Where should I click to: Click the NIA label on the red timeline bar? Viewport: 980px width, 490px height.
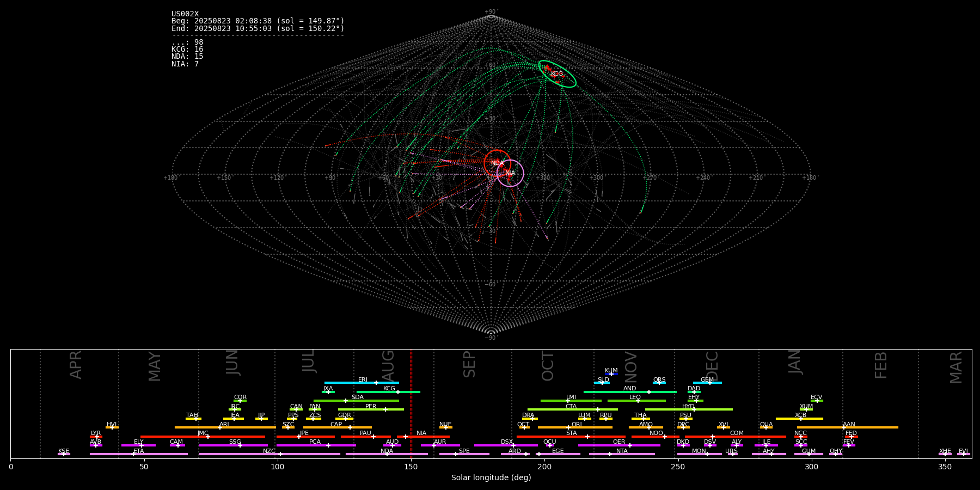pos(421,433)
